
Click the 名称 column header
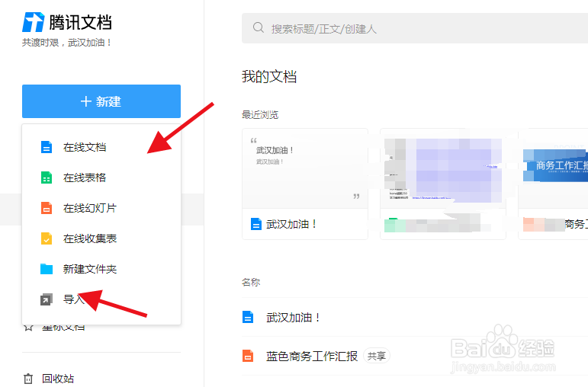tap(251, 282)
